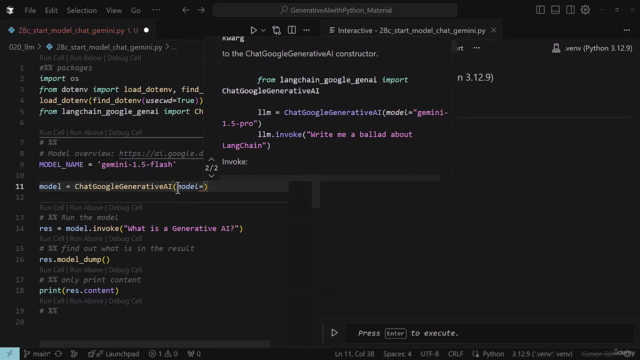This screenshot has width=640, height=360.
Task: Click the signature help horizontal scrollbar
Action: pyautogui.click(x=331, y=178)
